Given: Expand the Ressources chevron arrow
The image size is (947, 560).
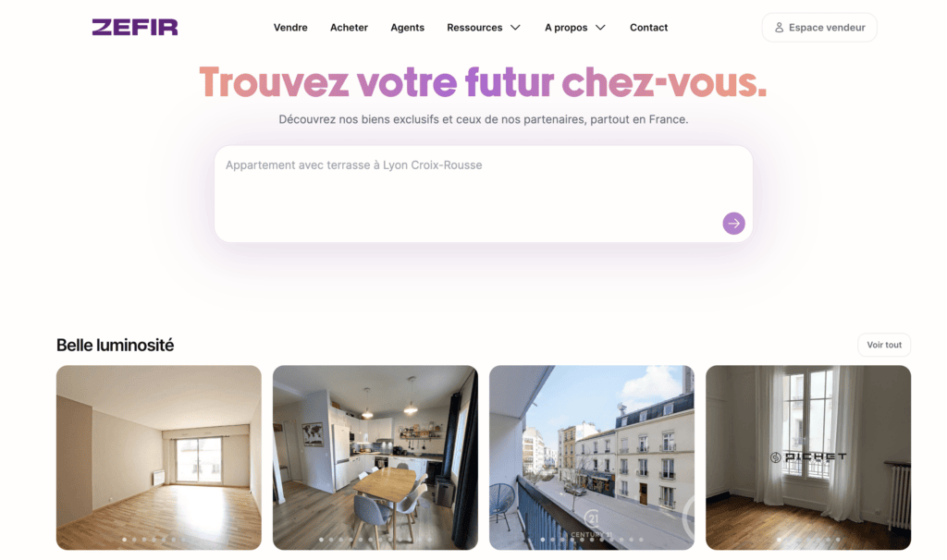Looking at the screenshot, I should pyautogui.click(x=515, y=28).
